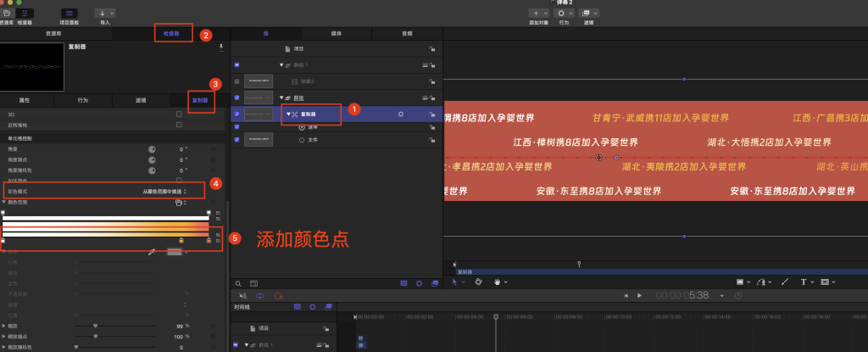Toggle the 反转堆栈 checkbox

point(178,125)
